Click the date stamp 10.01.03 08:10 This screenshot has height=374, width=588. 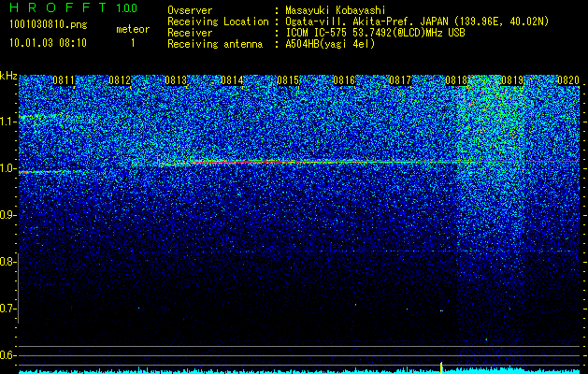point(48,43)
